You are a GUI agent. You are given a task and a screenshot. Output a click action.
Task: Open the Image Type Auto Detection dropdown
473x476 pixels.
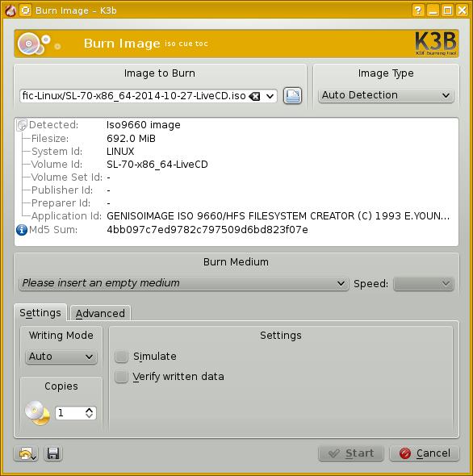click(x=386, y=95)
